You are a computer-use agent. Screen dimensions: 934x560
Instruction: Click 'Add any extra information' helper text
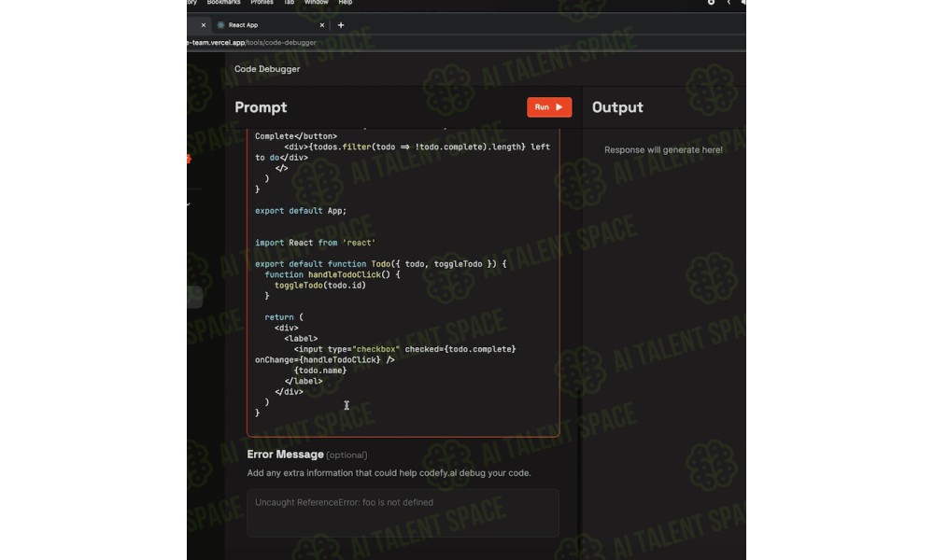tap(389, 473)
